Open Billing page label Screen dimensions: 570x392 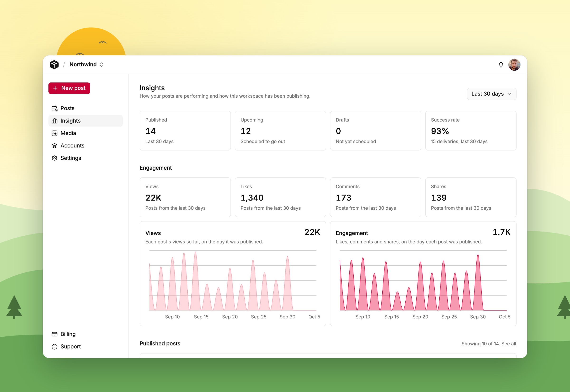68,334
